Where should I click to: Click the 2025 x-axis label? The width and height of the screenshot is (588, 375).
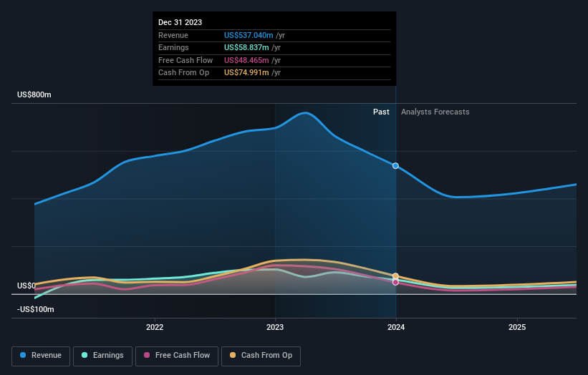click(x=517, y=328)
